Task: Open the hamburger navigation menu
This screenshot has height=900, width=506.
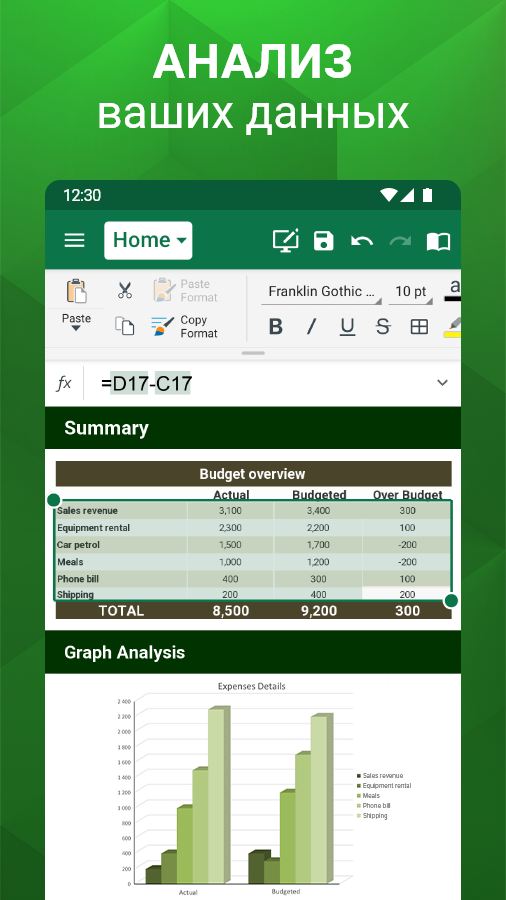Action: (x=75, y=240)
